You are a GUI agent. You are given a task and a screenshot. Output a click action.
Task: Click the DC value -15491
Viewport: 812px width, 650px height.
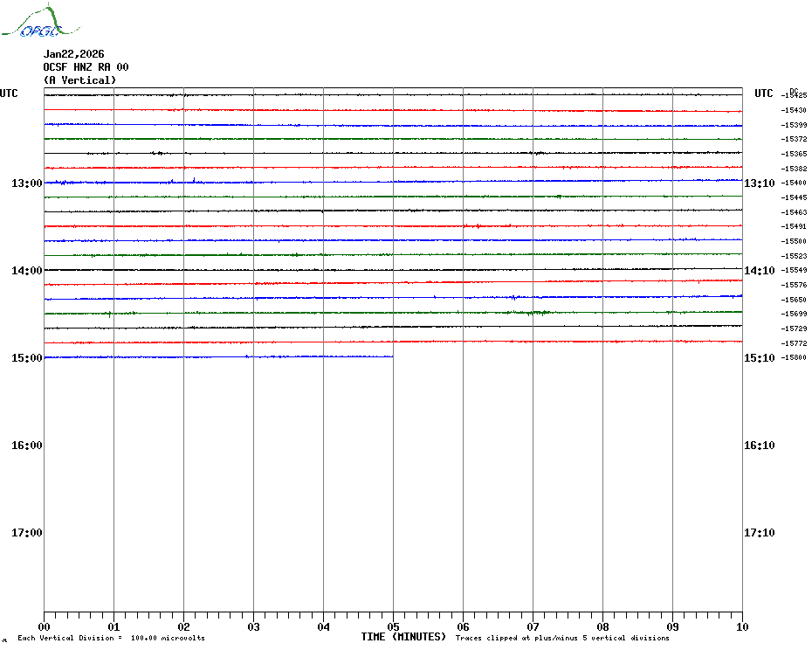[794, 226]
